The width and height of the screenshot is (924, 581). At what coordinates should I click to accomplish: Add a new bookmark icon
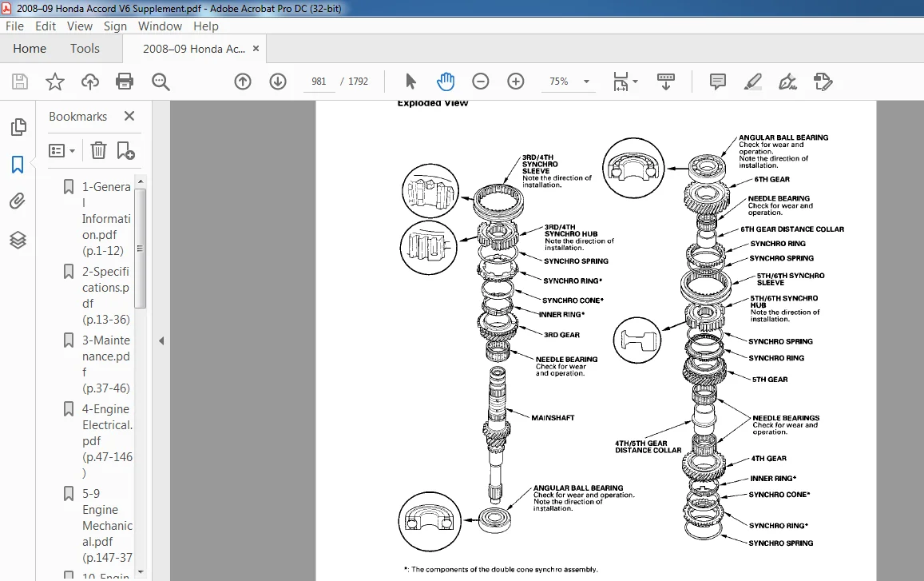click(x=125, y=150)
